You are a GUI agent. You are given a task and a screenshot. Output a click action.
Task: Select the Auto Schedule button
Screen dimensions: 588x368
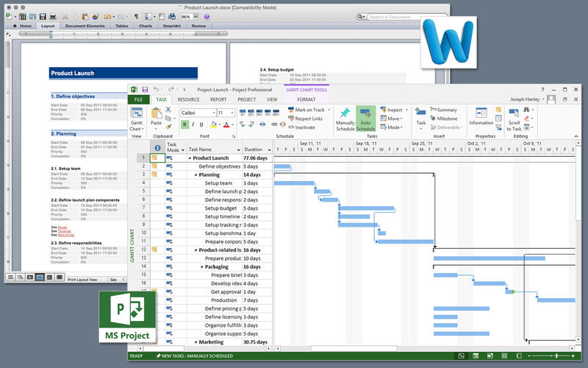tap(365, 118)
